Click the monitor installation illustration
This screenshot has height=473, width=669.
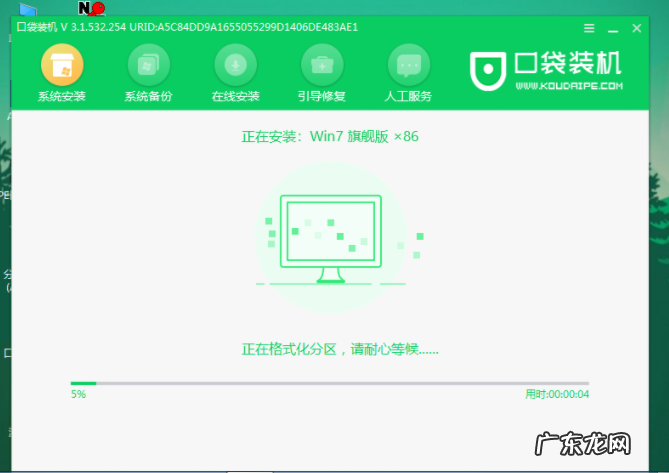[x=331, y=237]
